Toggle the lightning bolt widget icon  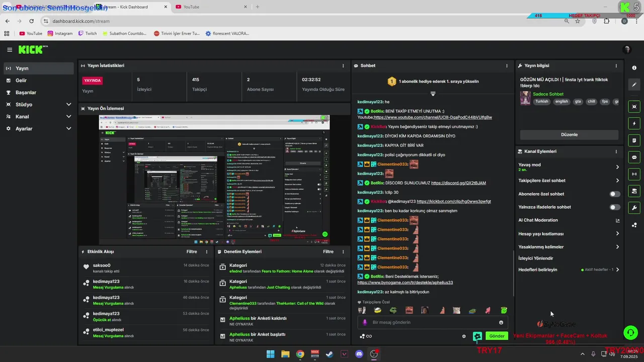(634, 124)
